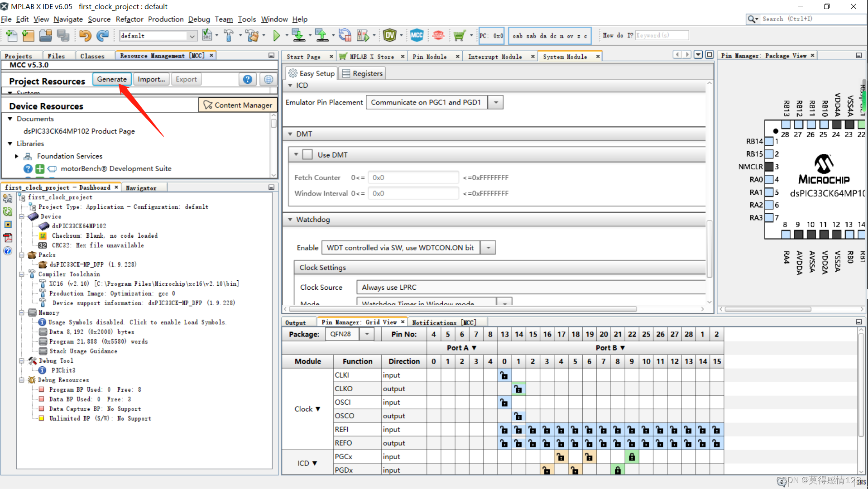Toggle CLKI lock on Port B pin 0
868x489 pixels.
click(504, 375)
